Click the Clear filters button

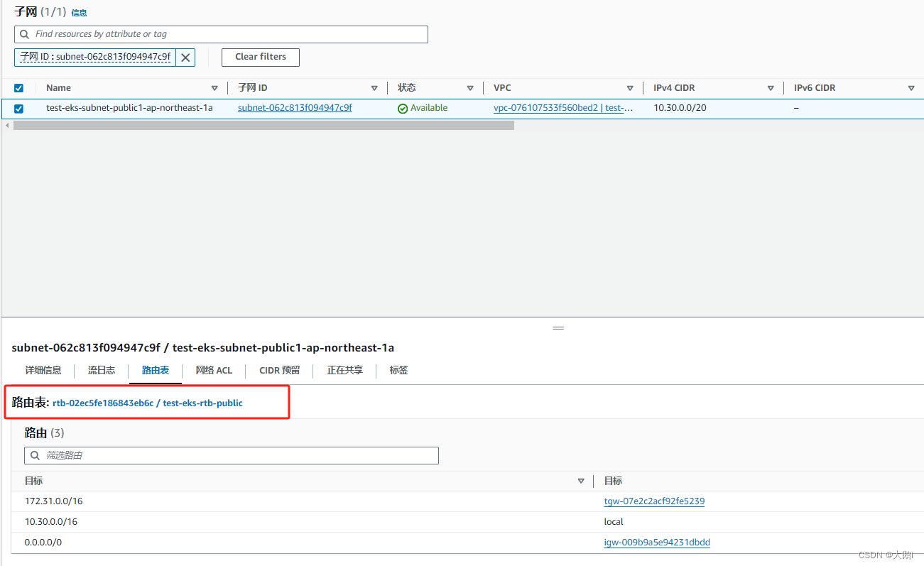coord(261,57)
